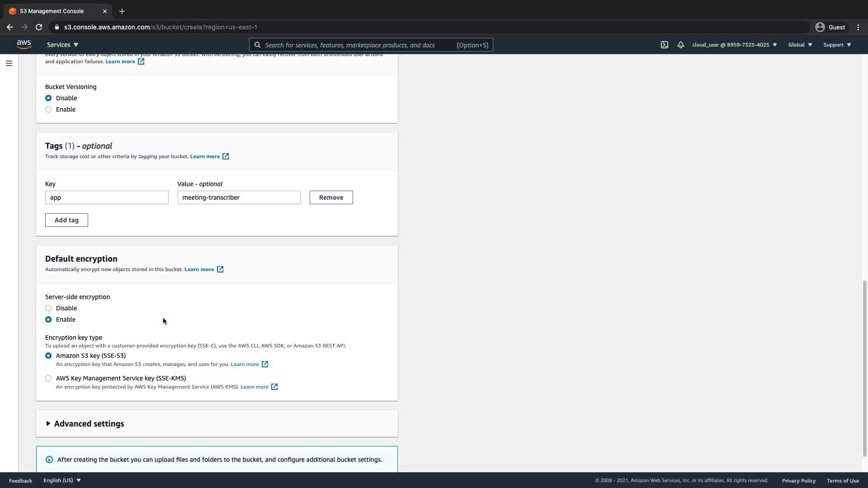Open the Support menu
Screen dimensions: 868x488
[837, 45]
